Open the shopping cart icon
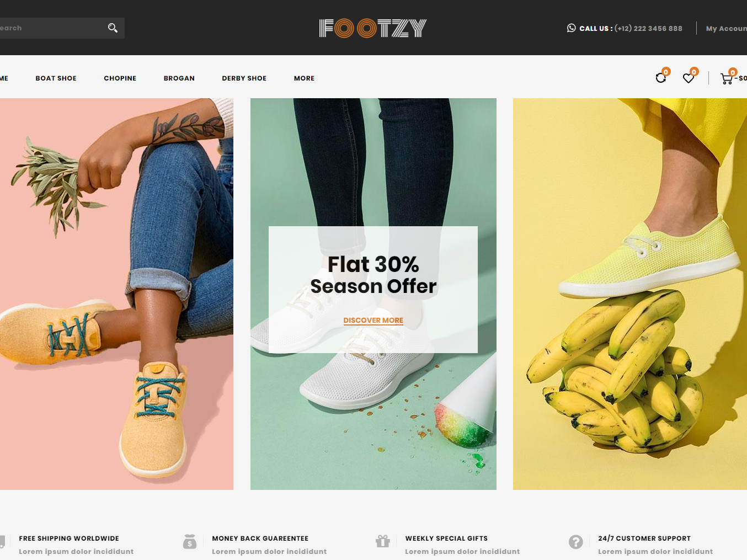 pos(727,78)
